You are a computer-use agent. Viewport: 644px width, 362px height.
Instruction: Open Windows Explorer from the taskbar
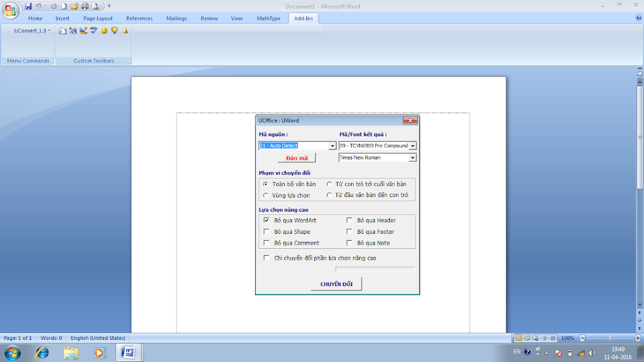71,352
